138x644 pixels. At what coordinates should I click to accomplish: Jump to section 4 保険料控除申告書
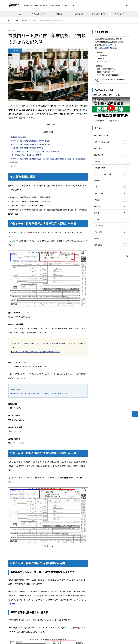(26, 148)
